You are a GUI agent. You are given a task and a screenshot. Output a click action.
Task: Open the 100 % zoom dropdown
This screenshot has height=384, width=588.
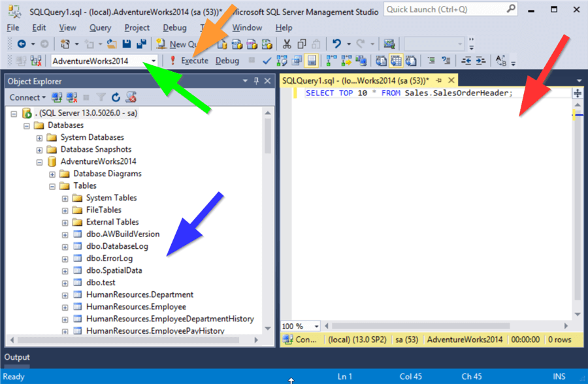pos(316,327)
